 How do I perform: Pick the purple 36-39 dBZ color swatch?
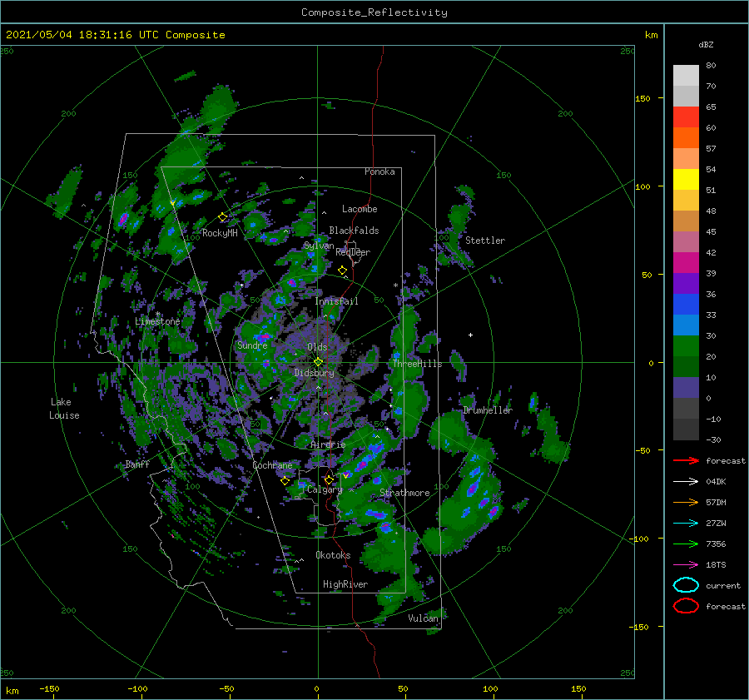coord(686,284)
